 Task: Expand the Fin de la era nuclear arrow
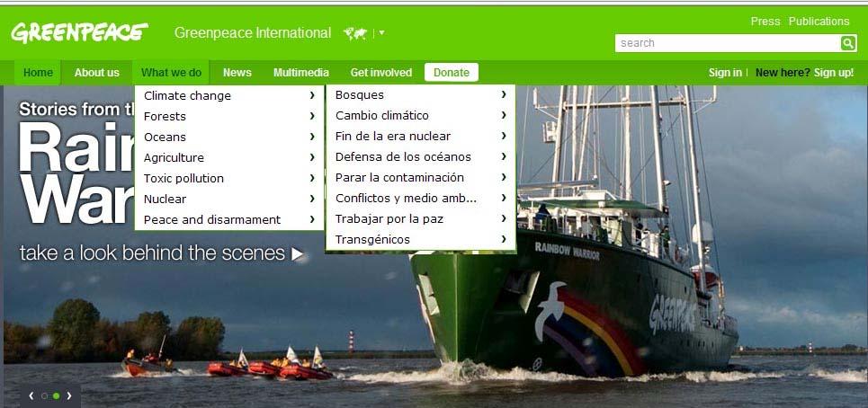point(504,136)
